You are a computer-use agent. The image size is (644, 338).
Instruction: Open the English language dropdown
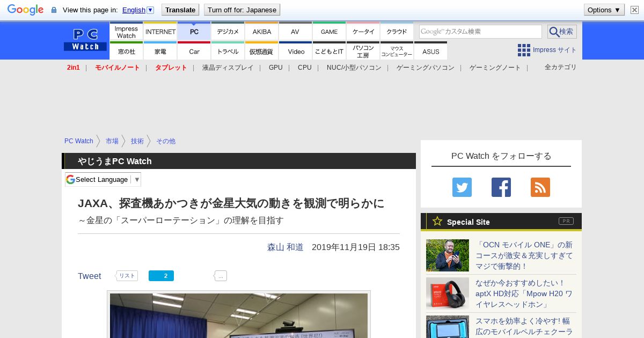(x=138, y=10)
